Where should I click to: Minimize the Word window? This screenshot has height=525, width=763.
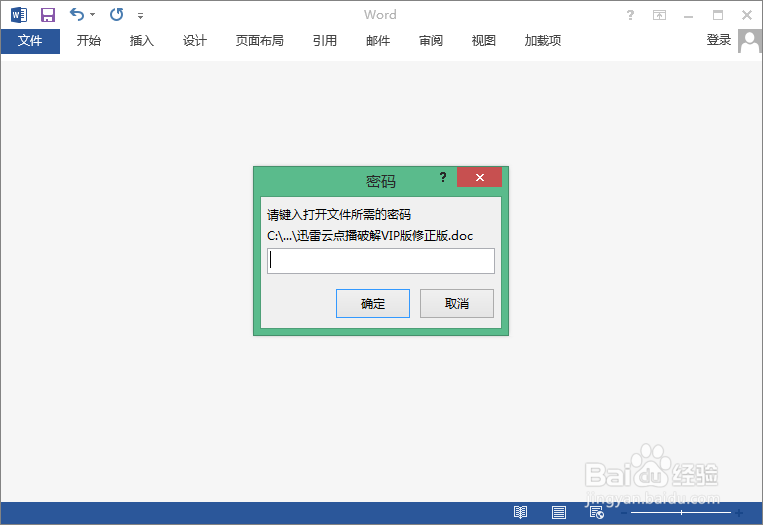[689, 16]
